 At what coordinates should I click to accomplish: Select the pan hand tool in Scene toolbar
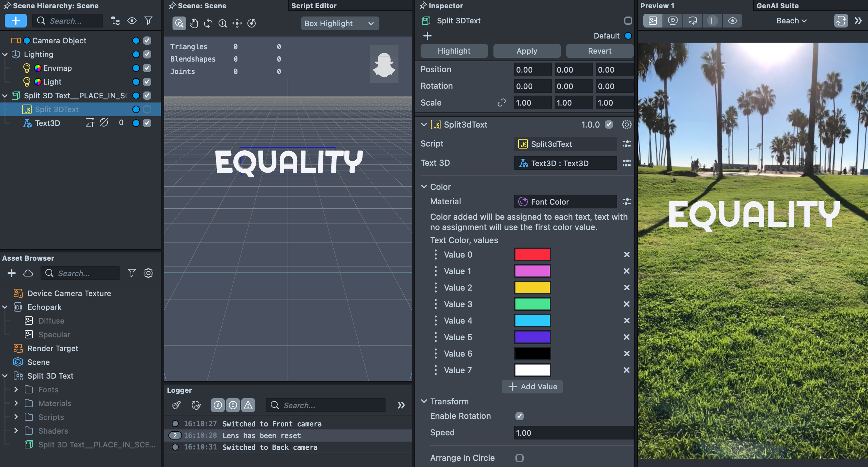(x=194, y=23)
